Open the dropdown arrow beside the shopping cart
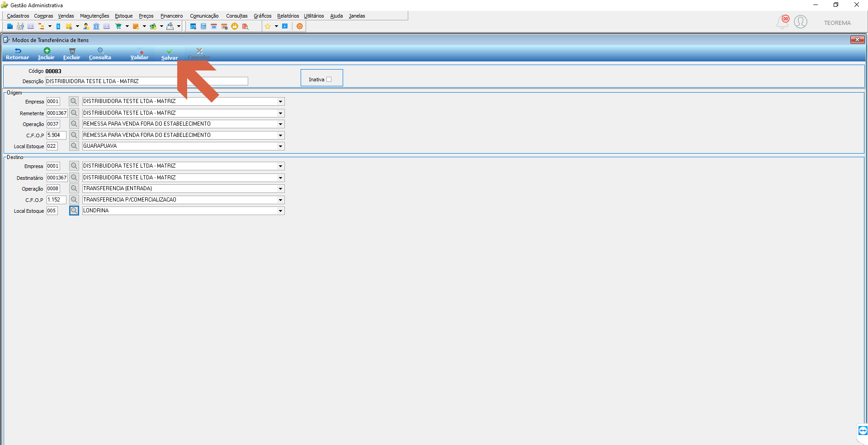The width and height of the screenshot is (868, 445). click(127, 26)
